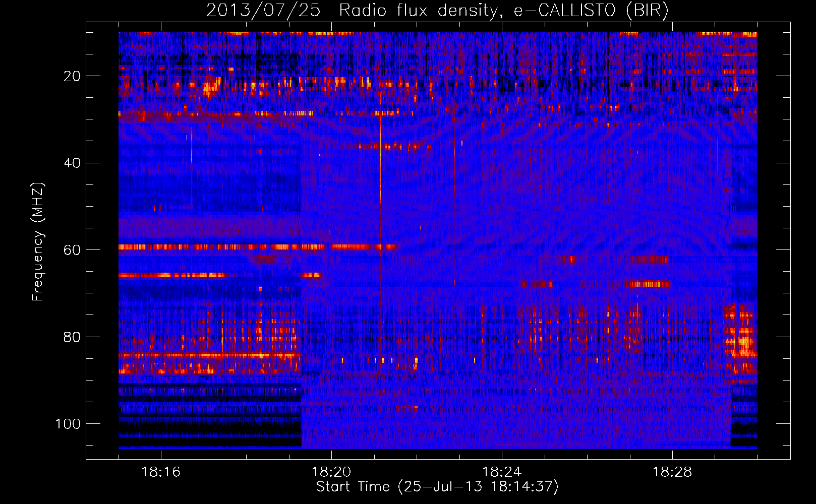Click the 100 MHz frequency tick label

tap(68, 424)
